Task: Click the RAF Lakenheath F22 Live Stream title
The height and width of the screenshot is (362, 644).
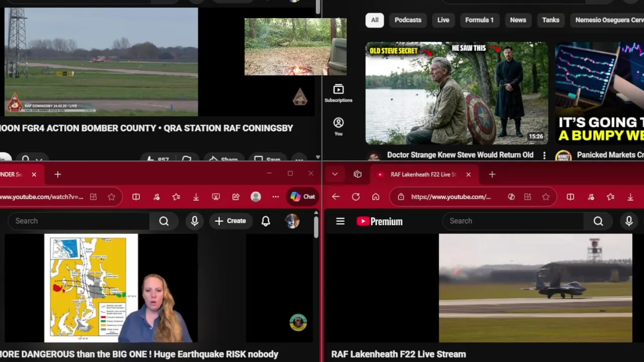Action: click(398, 354)
